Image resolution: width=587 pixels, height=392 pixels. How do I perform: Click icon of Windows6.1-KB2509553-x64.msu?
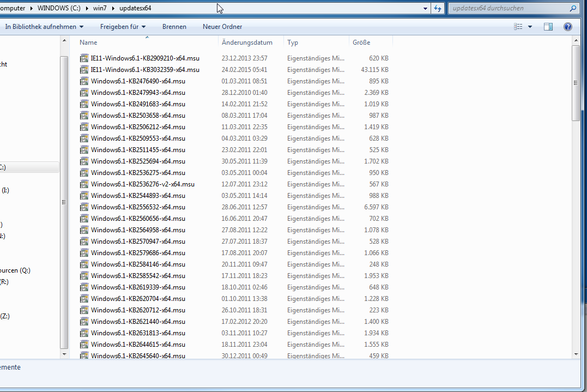[x=84, y=138]
